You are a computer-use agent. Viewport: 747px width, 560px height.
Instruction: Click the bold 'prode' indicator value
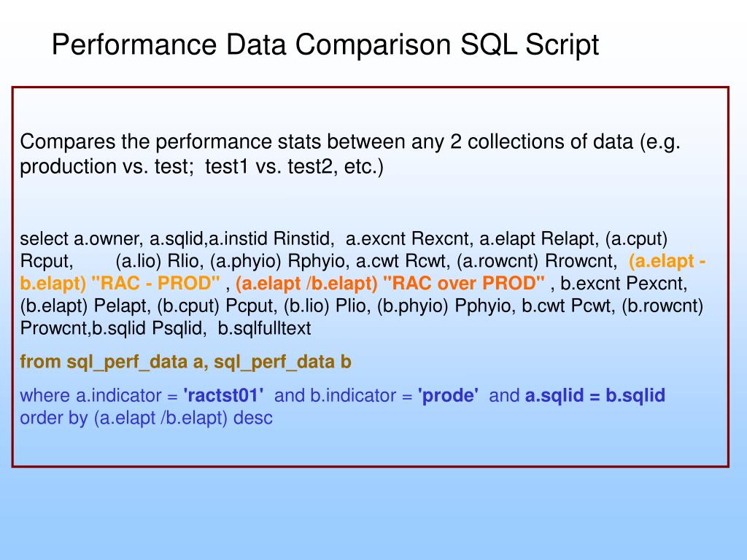pos(448,395)
